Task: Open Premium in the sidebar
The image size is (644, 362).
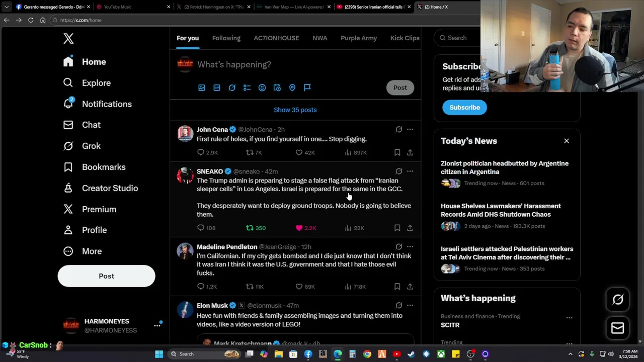Action: click(90, 209)
